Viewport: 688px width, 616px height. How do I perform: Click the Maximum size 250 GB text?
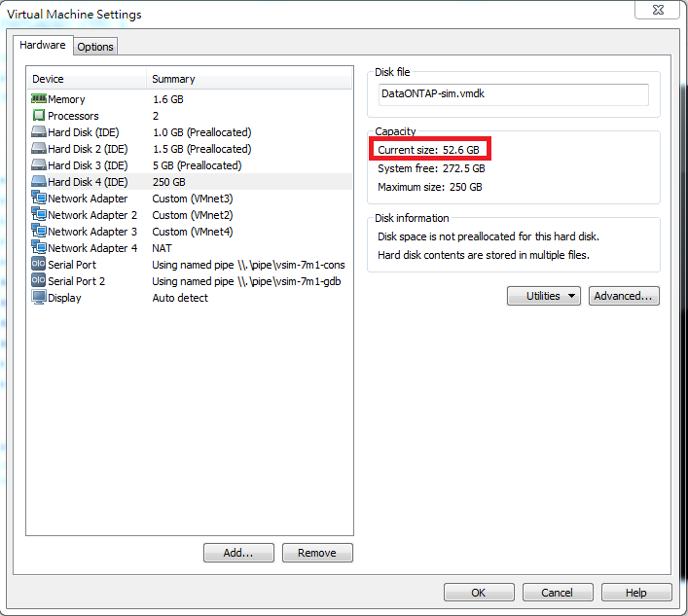pos(430,188)
